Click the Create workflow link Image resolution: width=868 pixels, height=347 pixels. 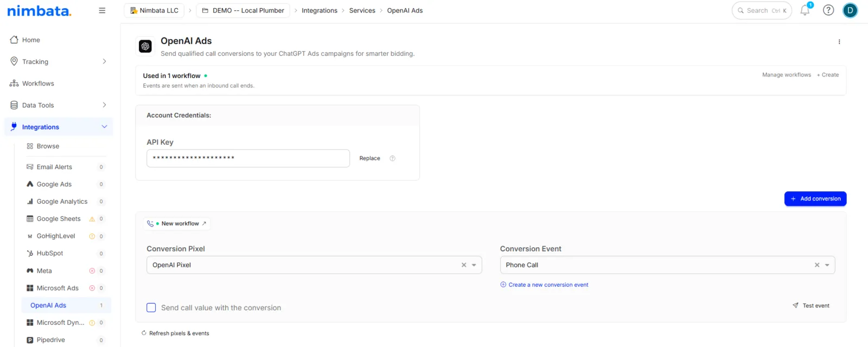pos(828,75)
